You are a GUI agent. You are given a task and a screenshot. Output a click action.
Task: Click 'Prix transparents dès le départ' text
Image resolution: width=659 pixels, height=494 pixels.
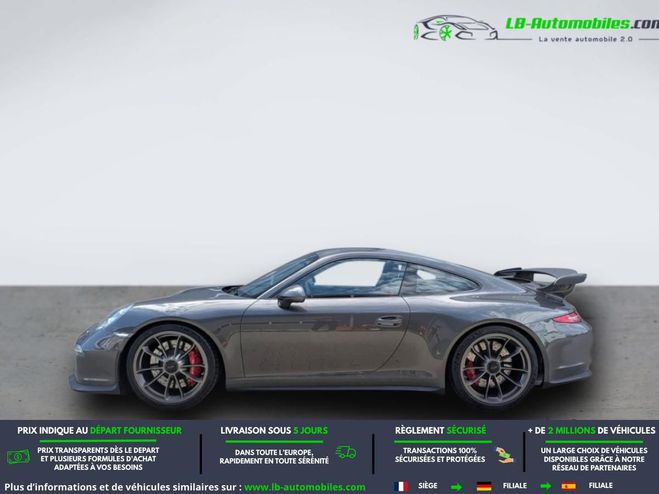98,450
